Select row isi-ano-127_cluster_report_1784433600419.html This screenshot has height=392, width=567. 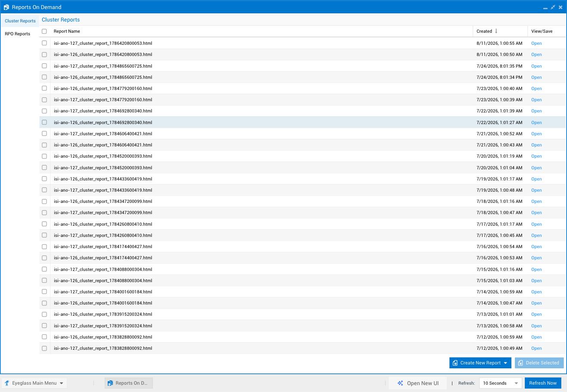[302, 190]
